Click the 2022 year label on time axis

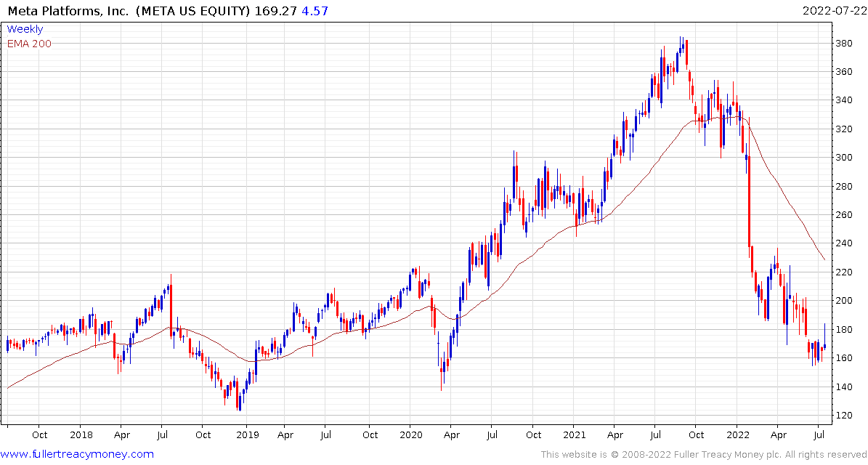click(x=737, y=434)
